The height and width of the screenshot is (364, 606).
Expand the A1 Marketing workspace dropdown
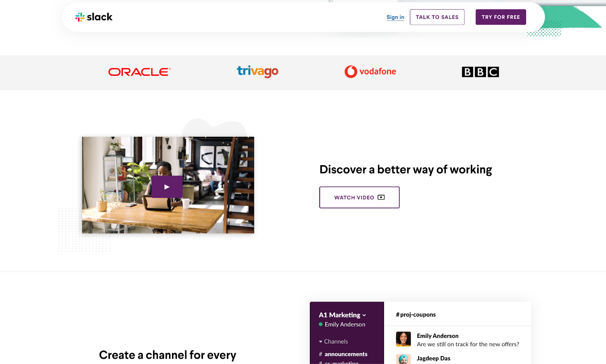click(342, 315)
